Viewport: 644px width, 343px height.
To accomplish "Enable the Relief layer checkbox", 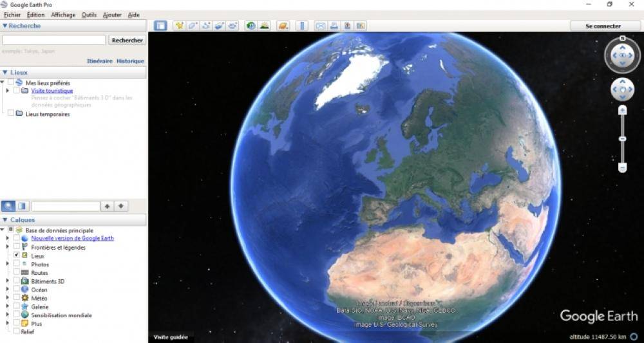I will [17, 331].
